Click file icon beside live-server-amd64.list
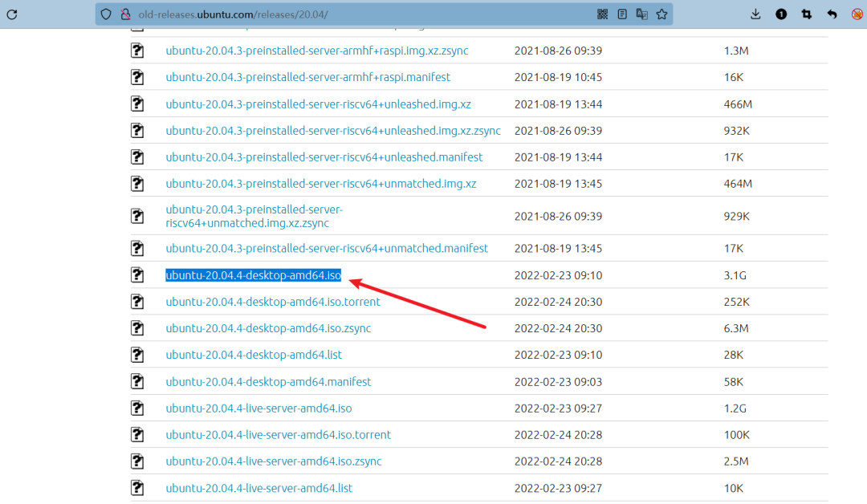The width and height of the screenshot is (867, 504). pos(137,487)
